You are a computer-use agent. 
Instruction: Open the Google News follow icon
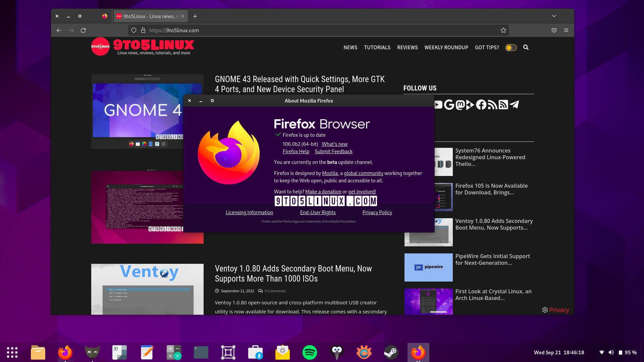click(449, 105)
